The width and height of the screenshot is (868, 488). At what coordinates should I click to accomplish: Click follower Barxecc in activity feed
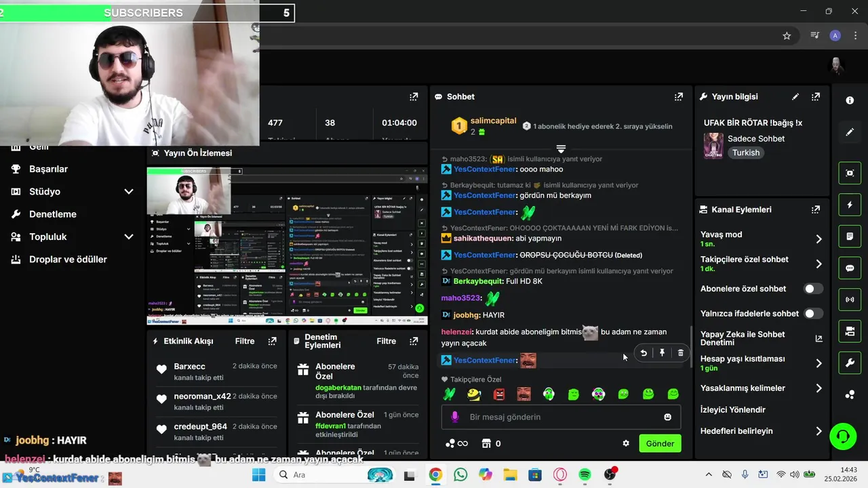tap(189, 366)
